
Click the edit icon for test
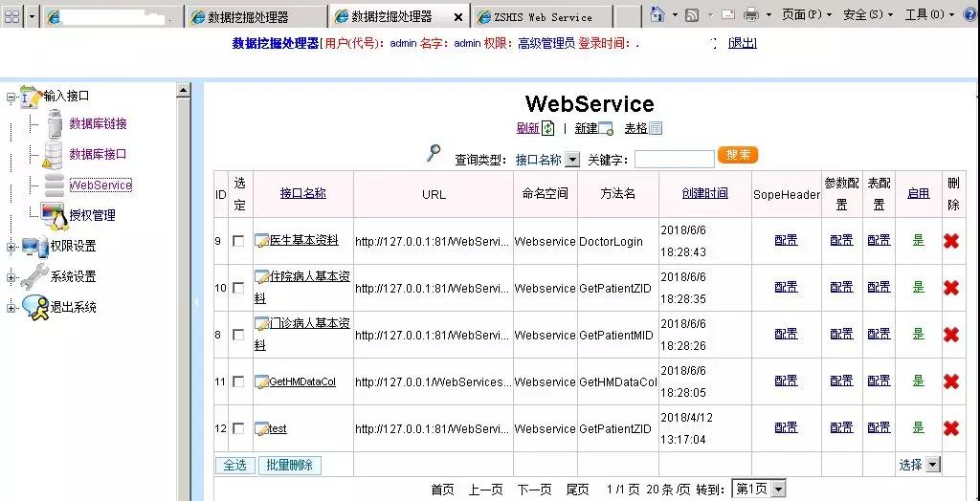coord(262,428)
